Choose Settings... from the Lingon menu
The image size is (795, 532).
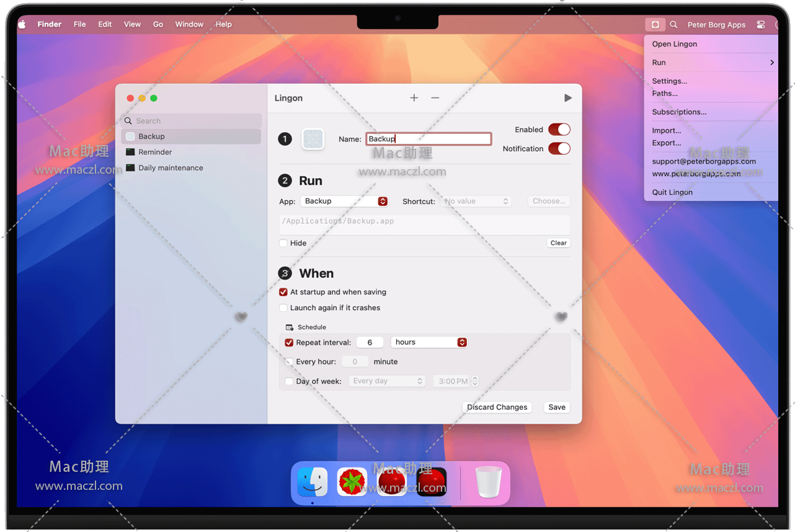click(669, 81)
